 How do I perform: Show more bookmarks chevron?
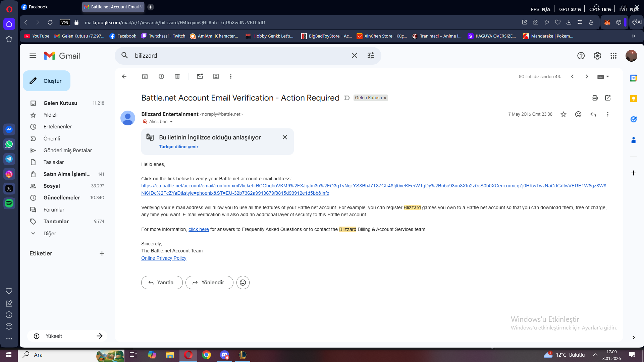[634, 36]
